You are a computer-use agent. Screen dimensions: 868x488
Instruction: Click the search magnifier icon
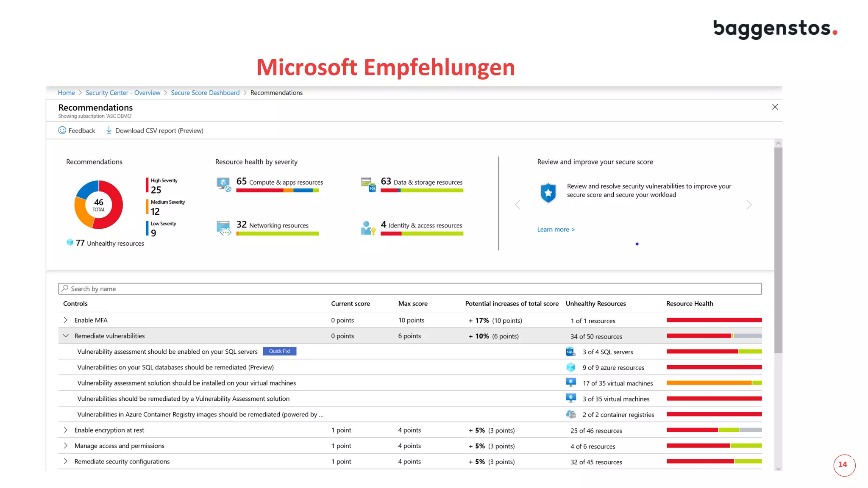(65, 288)
